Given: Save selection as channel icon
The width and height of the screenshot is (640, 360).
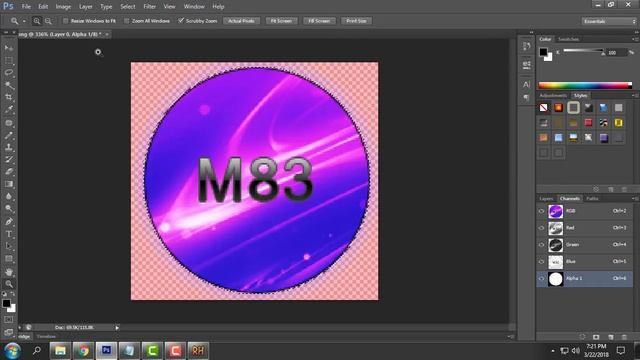Looking at the screenshot, I should pyautogui.click(x=596, y=337).
